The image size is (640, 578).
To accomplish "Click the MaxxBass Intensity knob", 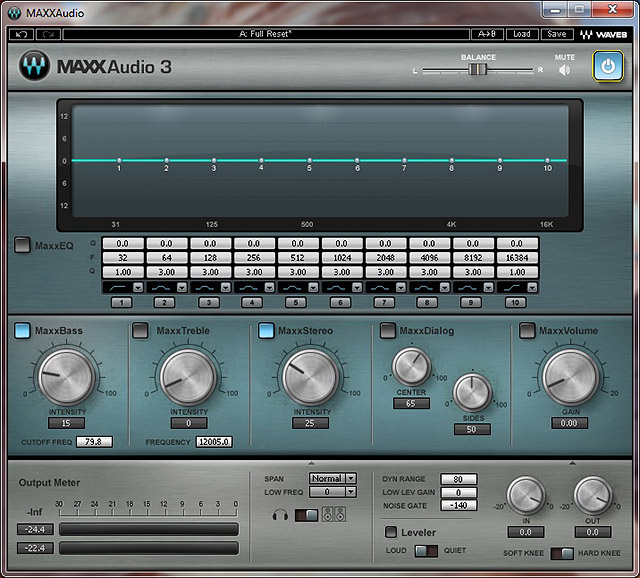I will (x=67, y=376).
